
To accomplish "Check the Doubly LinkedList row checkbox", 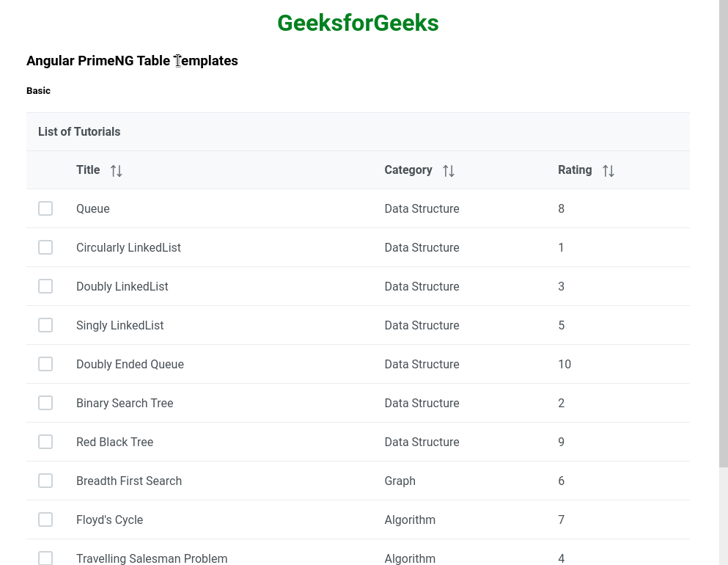I will point(45,286).
